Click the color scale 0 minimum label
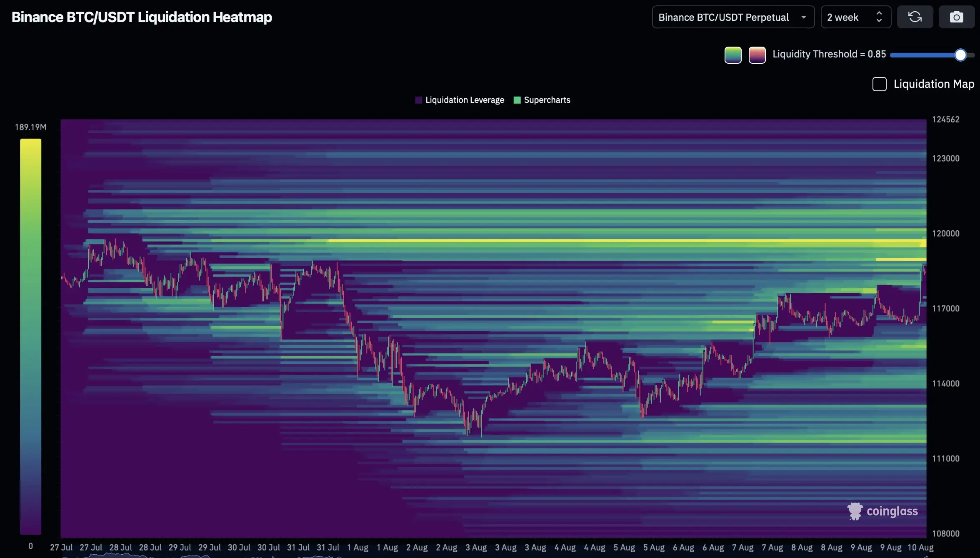Image resolution: width=980 pixels, height=558 pixels. [x=30, y=546]
